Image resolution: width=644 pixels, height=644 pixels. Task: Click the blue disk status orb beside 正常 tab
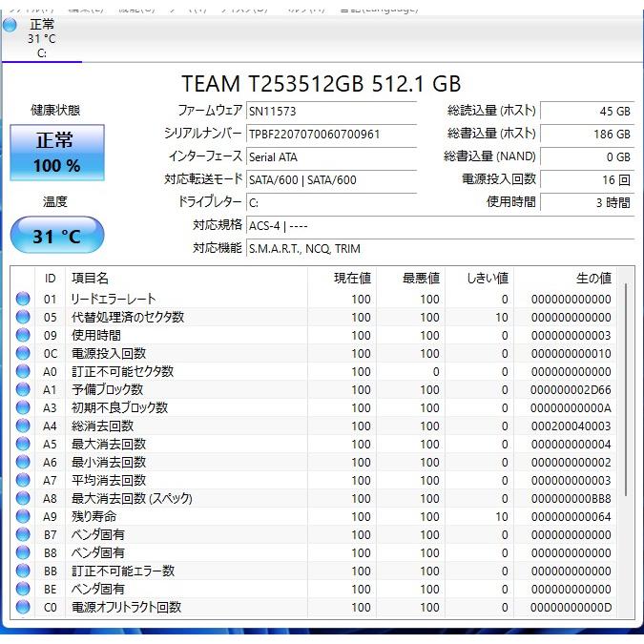point(10,25)
